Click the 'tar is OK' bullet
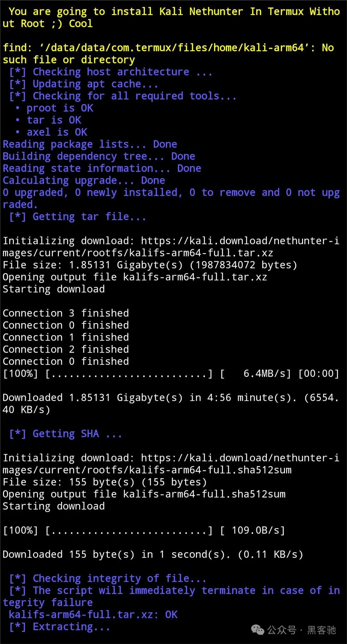The width and height of the screenshot is (347, 644). 48,120
